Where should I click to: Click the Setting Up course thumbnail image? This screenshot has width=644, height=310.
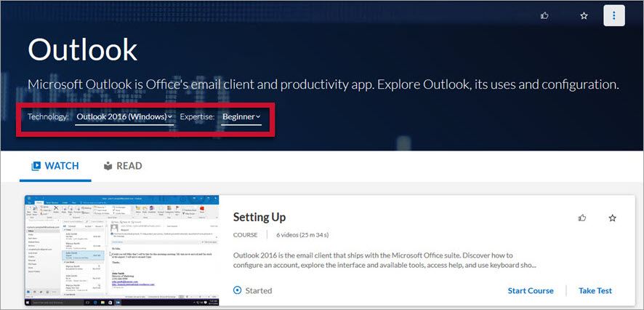point(122,250)
